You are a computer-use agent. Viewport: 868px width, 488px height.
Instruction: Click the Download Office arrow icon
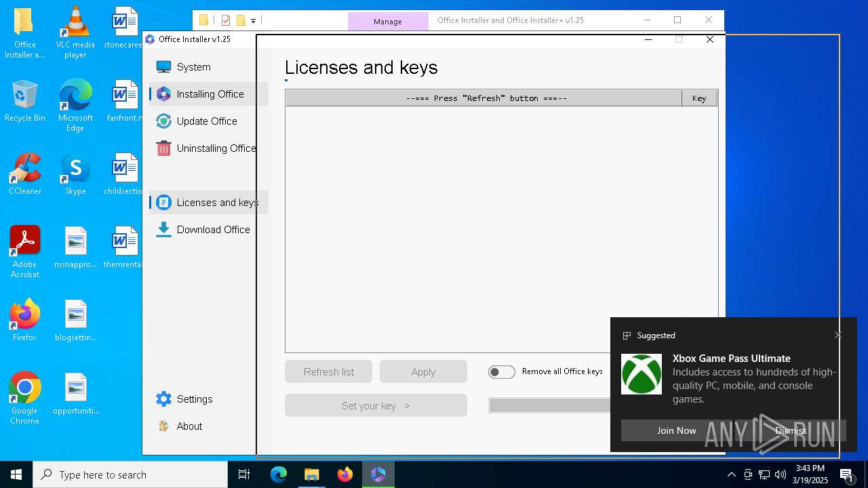click(163, 230)
